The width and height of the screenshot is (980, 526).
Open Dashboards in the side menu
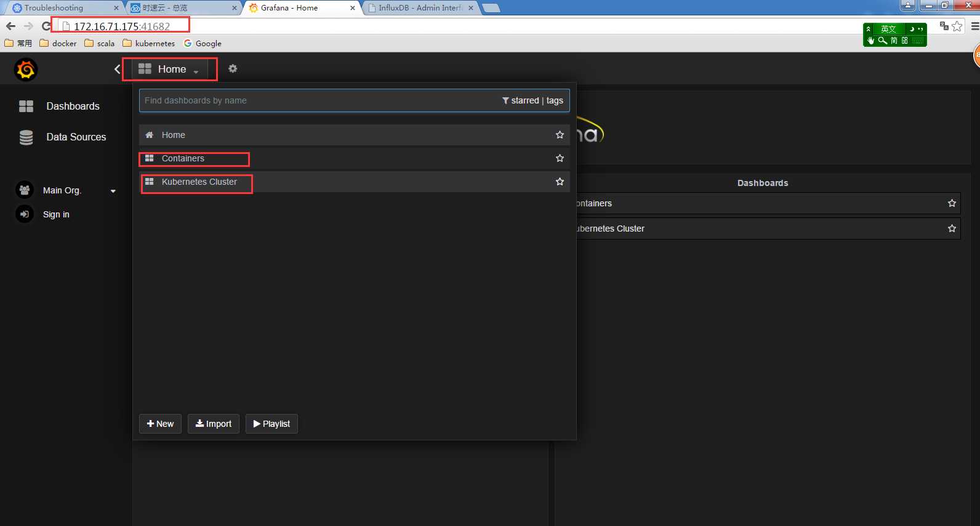click(73, 106)
